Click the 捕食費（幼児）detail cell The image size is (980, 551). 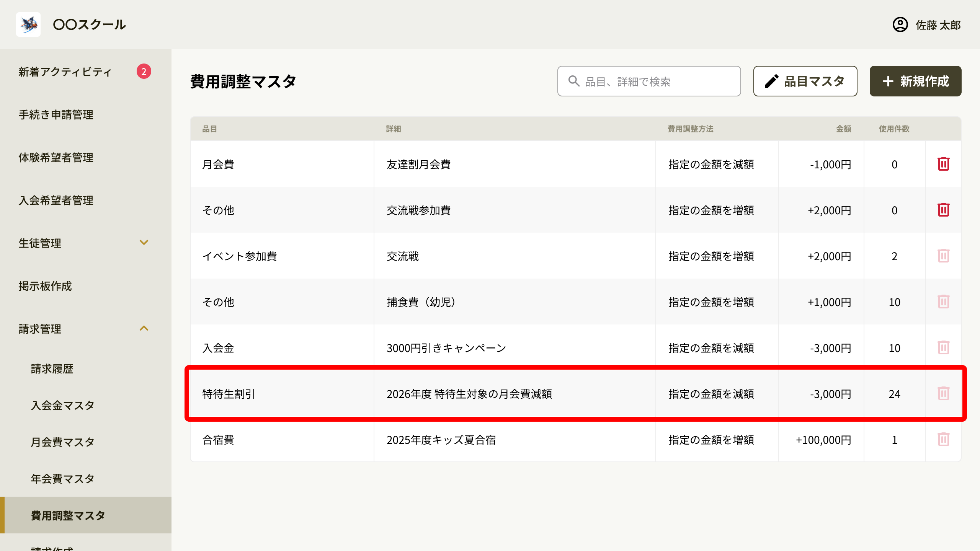point(514,302)
